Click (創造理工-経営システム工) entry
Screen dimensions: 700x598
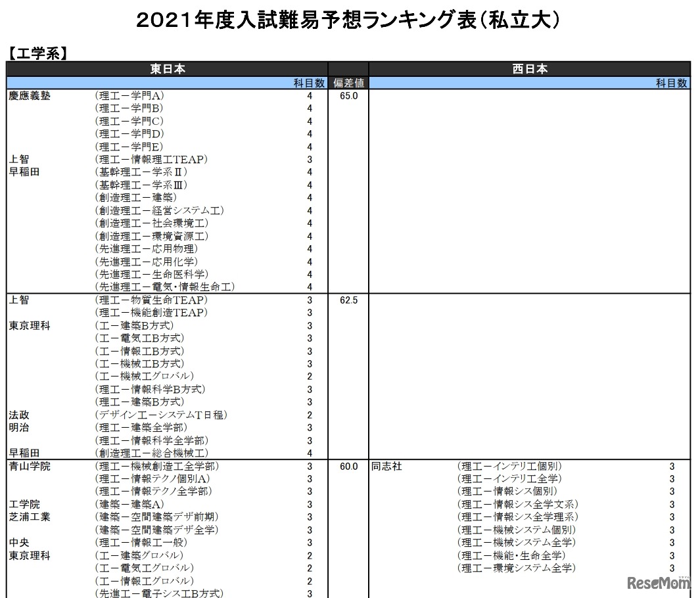159,210
